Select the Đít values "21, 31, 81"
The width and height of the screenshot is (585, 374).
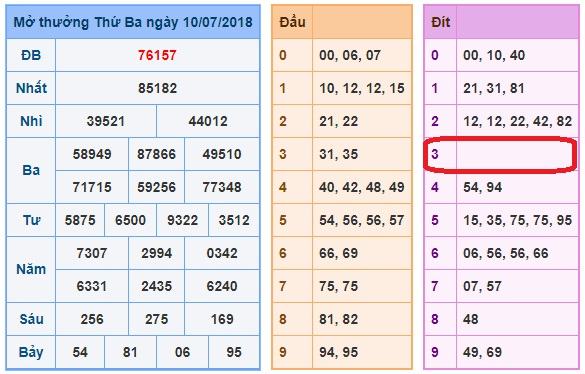[494, 88]
